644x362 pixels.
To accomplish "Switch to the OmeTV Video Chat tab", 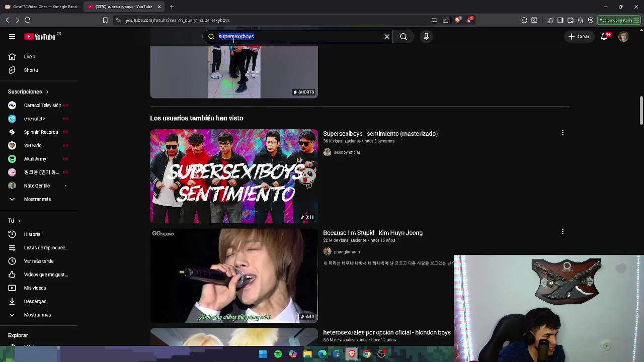I will [x=41, y=7].
